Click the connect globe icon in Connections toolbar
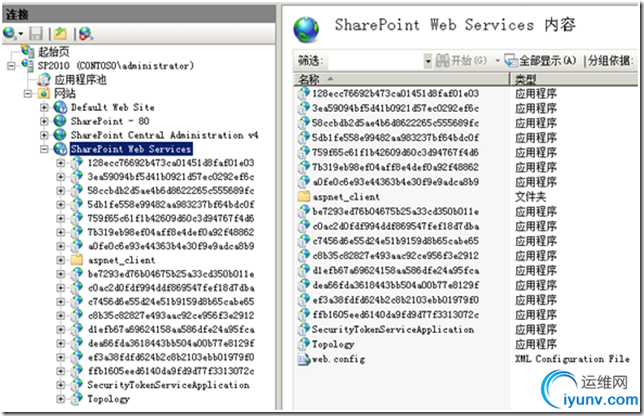 tap(9, 33)
